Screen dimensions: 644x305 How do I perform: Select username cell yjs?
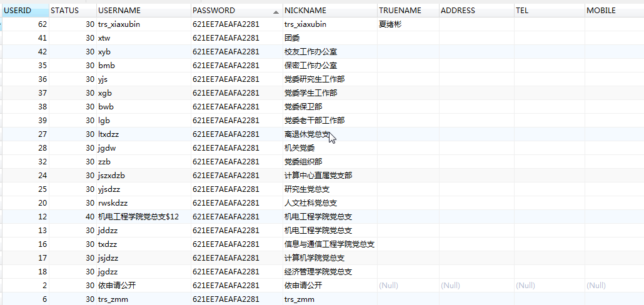click(144, 79)
